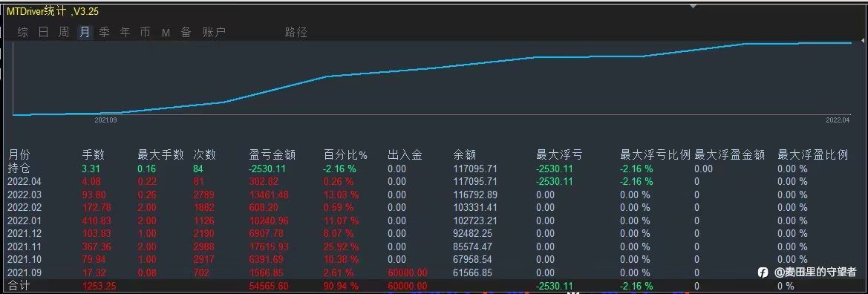Click trade count 2789 cell
The image size is (868, 294).
click(203, 195)
